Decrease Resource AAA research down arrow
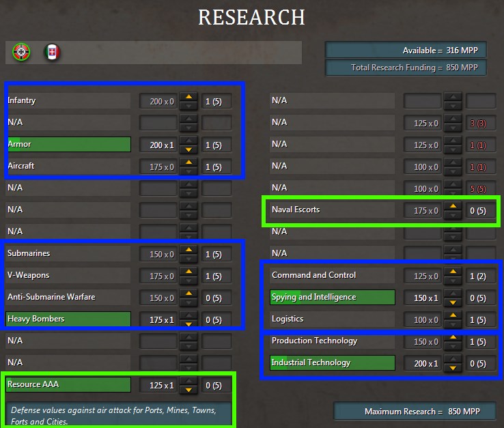The image size is (504, 428). click(x=188, y=390)
